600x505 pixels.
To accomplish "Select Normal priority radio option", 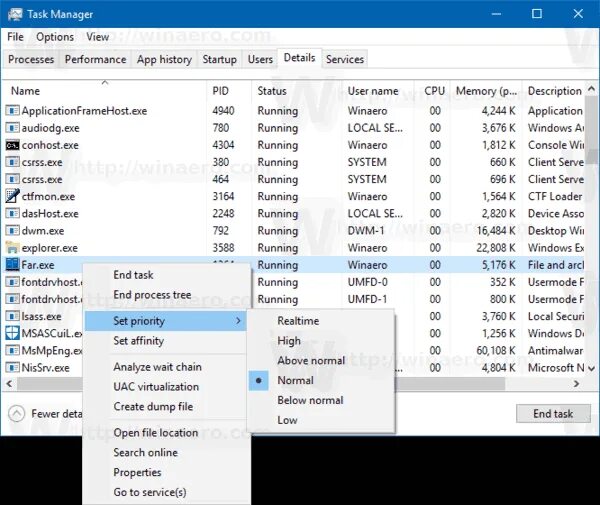I will click(x=321, y=380).
